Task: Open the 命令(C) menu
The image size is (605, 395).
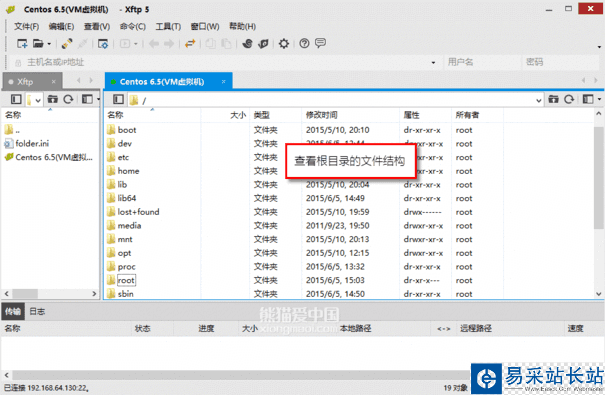Action: point(133,26)
